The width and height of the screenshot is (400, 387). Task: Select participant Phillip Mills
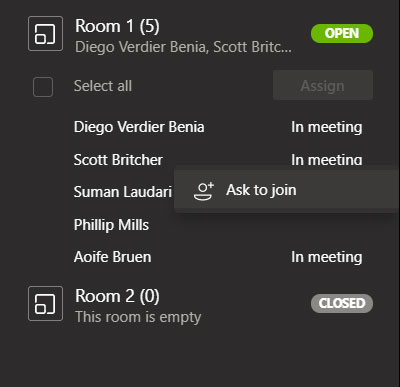pyautogui.click(x=111, y=225)
